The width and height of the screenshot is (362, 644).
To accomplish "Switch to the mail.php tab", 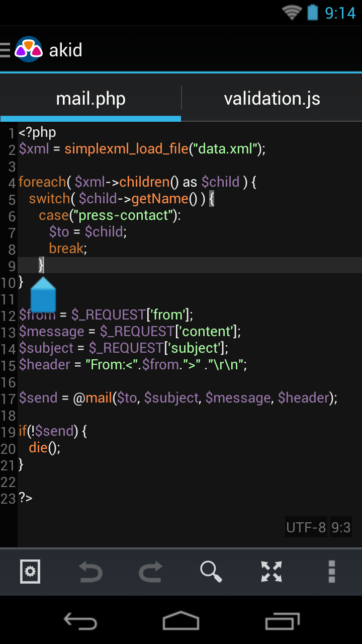I will (90, 98).
